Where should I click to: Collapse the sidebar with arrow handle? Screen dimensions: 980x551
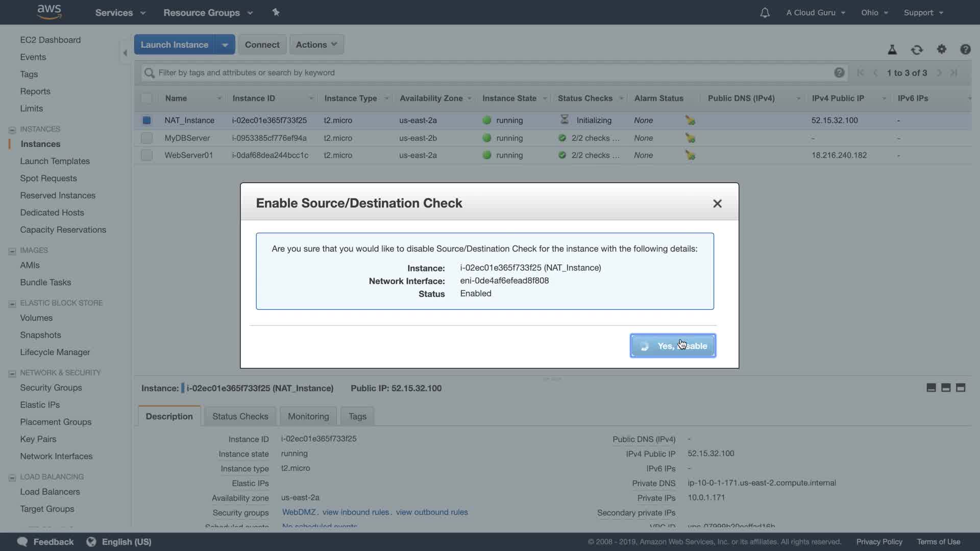point(125,53)
